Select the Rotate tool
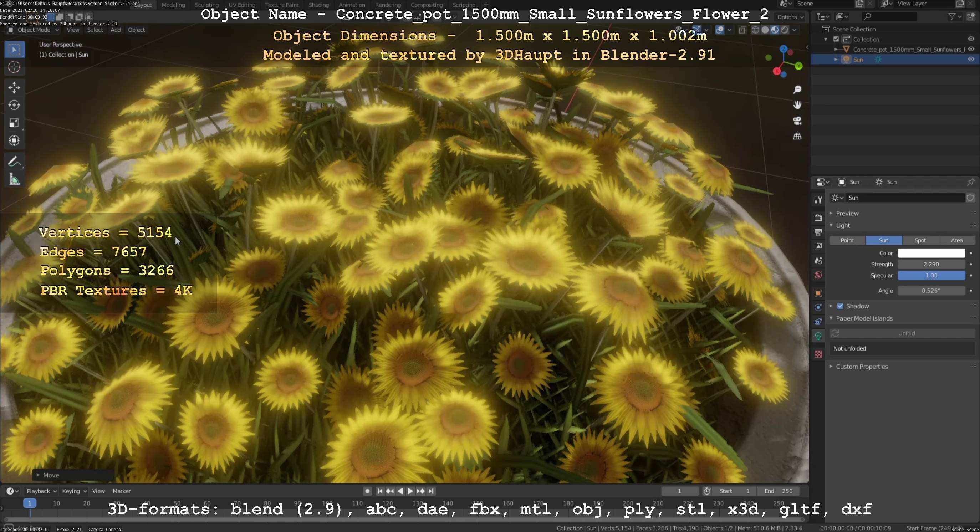The height and width of the screenshot is (532, 980). (15, 105)
